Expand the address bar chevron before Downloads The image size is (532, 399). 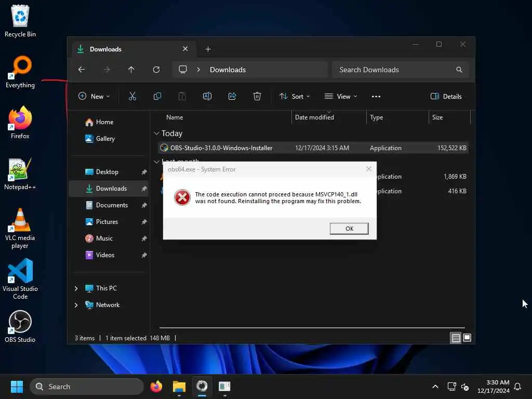(x=198, y=70)
